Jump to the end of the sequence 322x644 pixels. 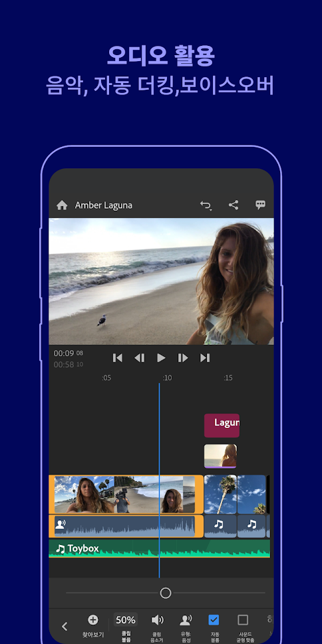click(205, 358)
